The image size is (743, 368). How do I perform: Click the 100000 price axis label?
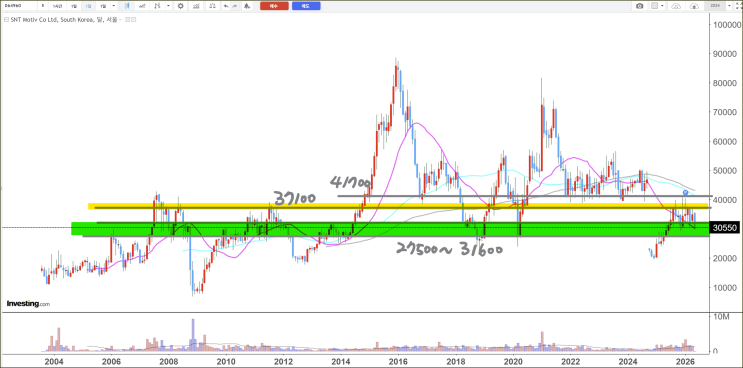pyautogui.click(x=726, y=25)
